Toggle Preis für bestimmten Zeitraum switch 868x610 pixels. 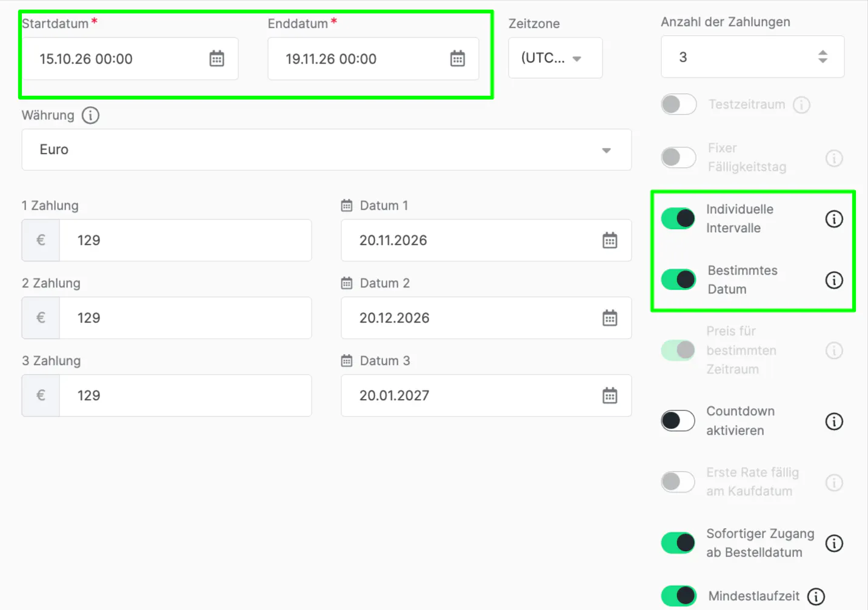[x=678, y=350]
